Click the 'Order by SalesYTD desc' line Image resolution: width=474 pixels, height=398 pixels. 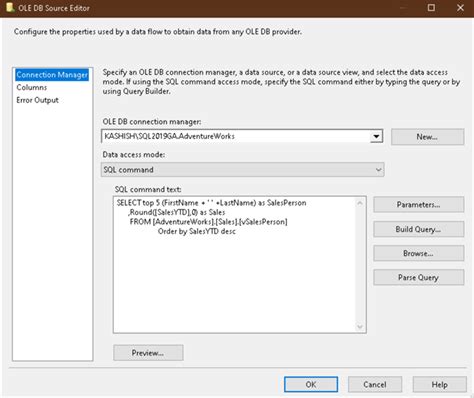click(x=197, y=231)
